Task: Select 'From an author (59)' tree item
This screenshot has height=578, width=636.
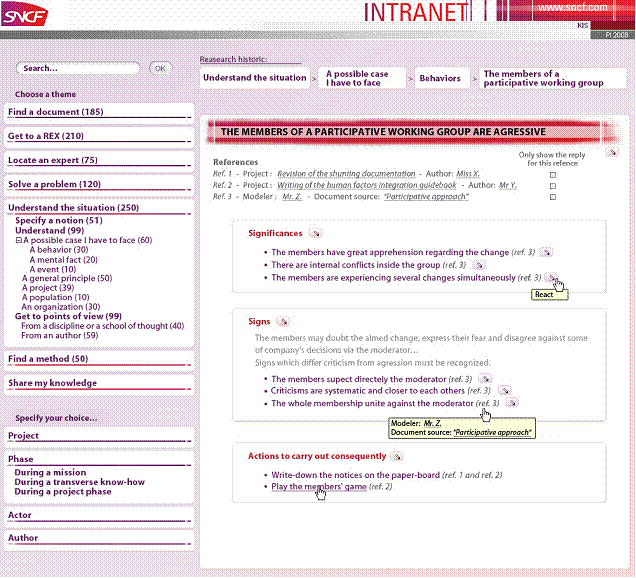Action: pyautogui.click(x=60, y=335)
